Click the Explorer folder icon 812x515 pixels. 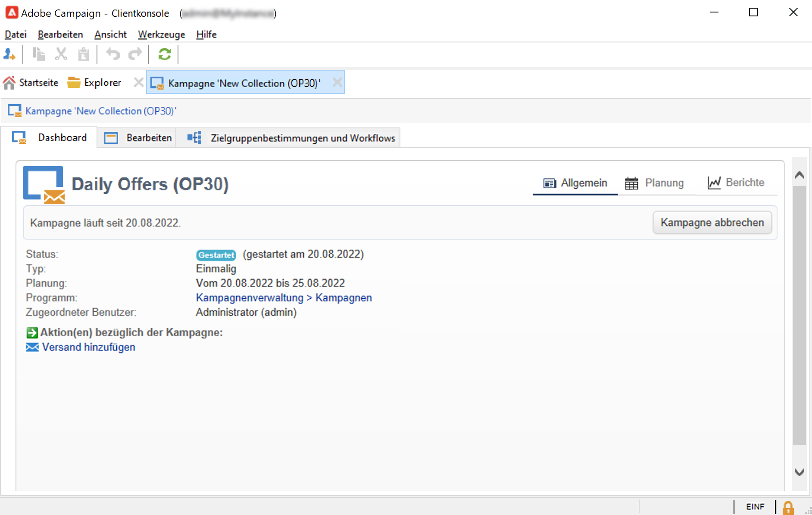click(74, 82)
